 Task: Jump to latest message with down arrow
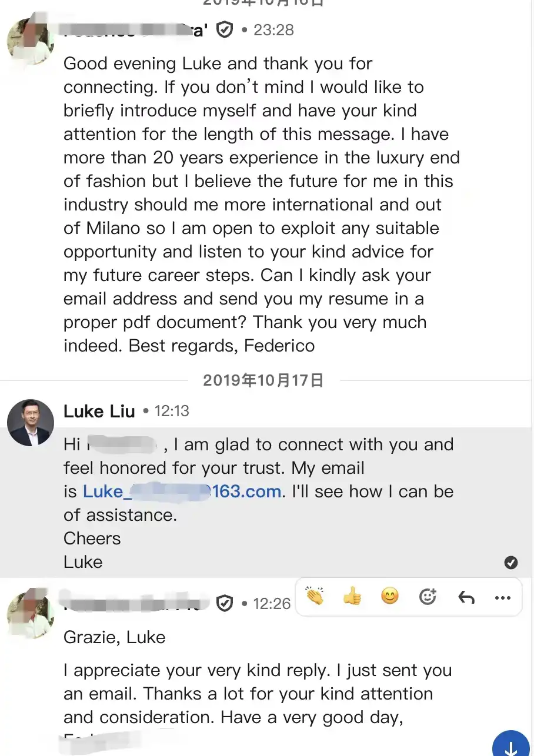coord(511,744)
